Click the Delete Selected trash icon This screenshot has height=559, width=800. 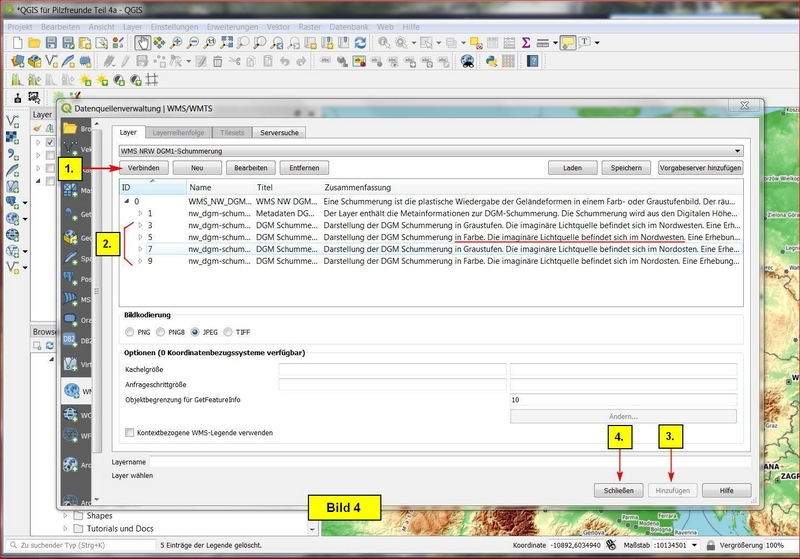217,62
